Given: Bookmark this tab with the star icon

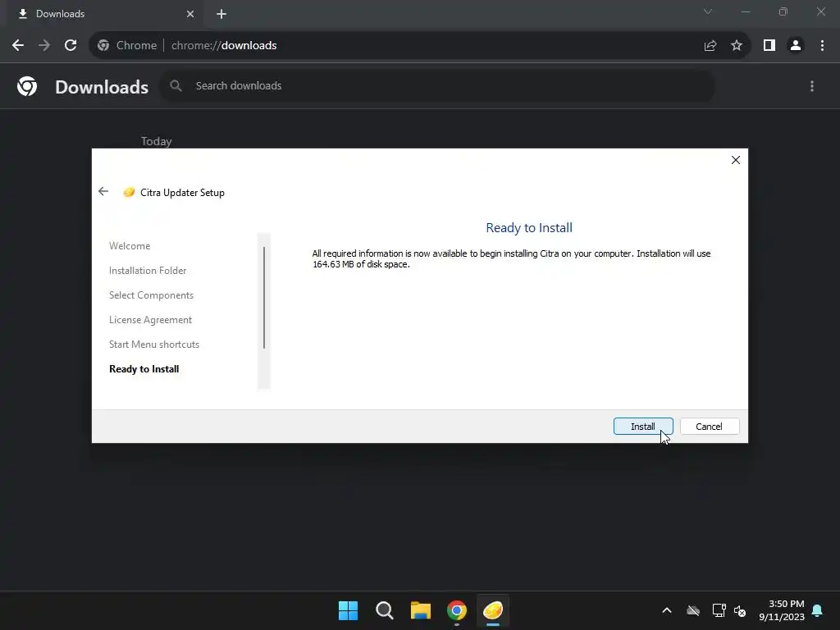Looking at the screenshot, I should click(737, 46).
